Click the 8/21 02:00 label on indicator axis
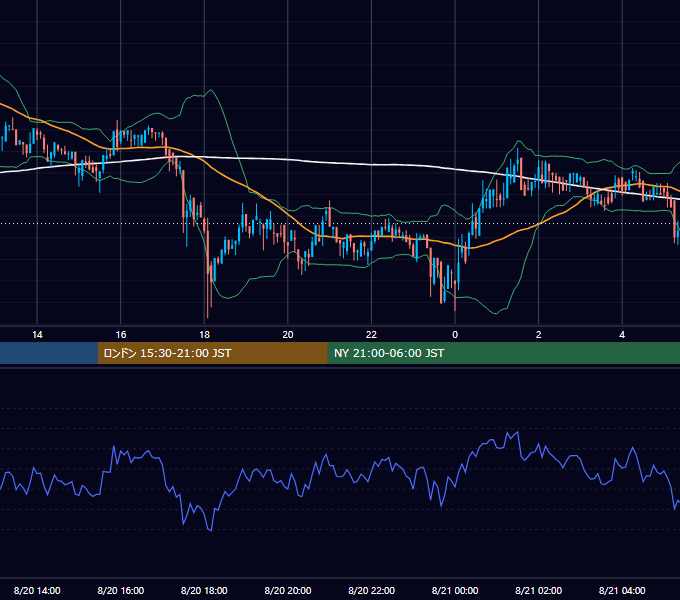This screenshot has width=680, height=600. [x=539, y=590]
